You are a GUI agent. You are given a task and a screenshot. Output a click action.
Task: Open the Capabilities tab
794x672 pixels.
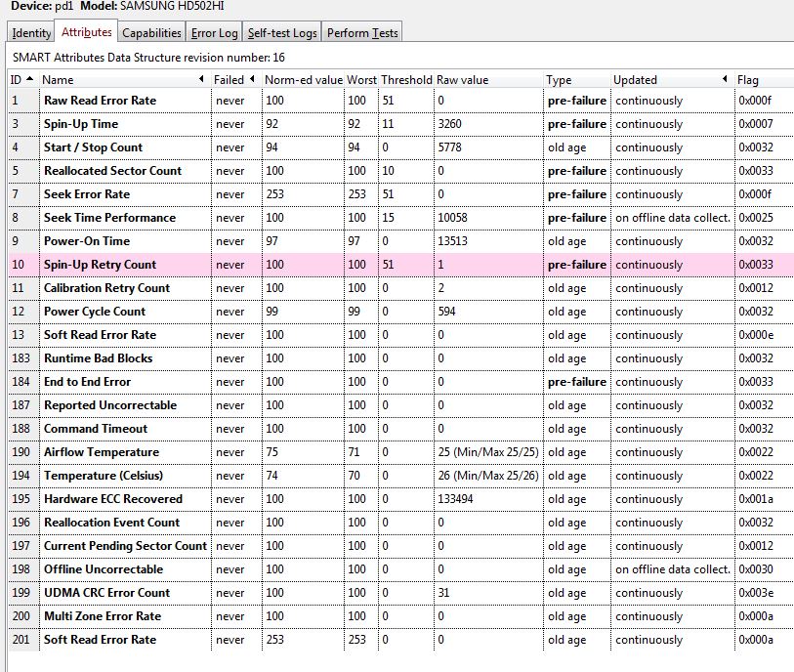point(151,32)
